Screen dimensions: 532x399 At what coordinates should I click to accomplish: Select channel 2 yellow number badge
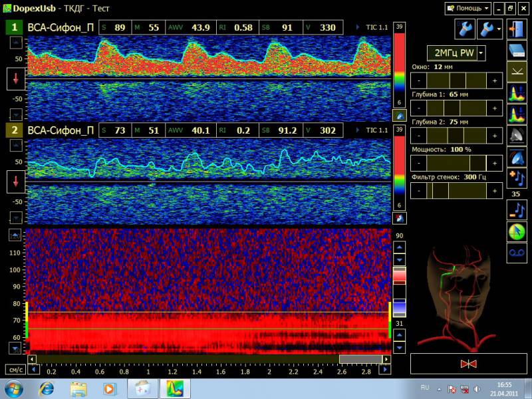14,130
